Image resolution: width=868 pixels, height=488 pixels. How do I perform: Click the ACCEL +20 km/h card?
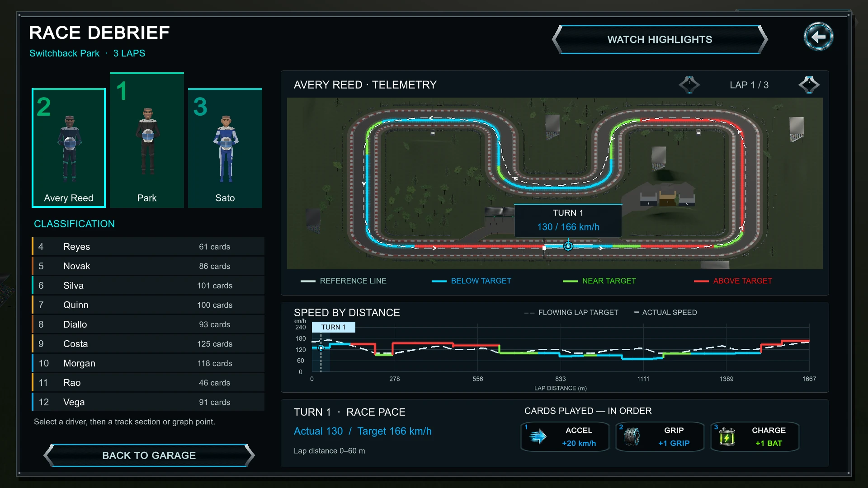tap(565, 436)
